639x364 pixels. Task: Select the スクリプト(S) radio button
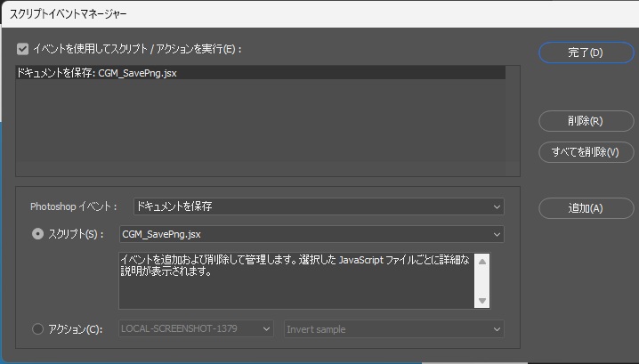pos(37,234)
